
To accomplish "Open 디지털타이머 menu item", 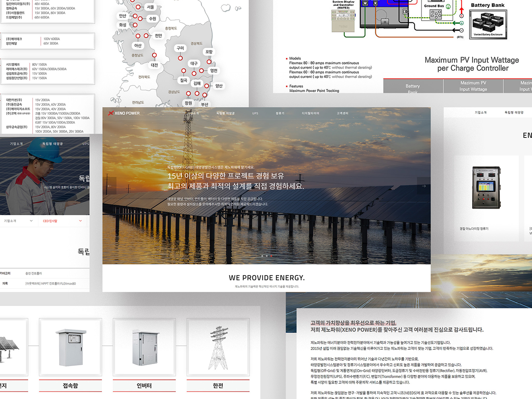I will click(310, 114).
